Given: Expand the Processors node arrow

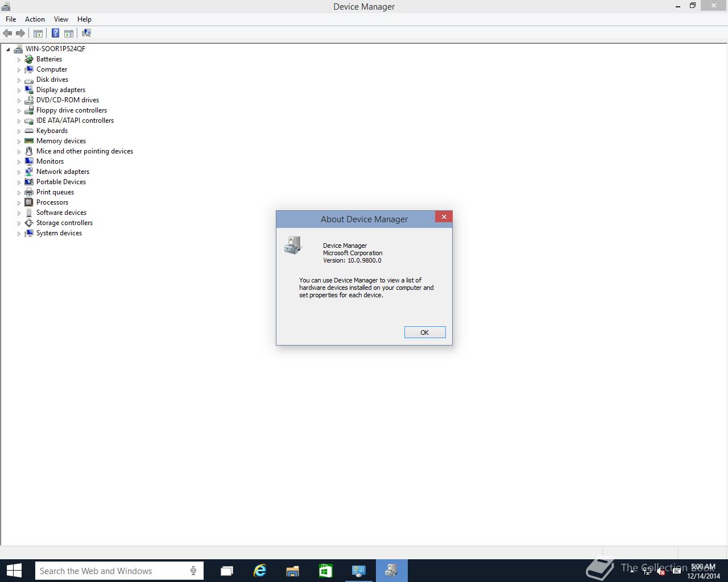Looking at the screenshot, I should (19, 203).
